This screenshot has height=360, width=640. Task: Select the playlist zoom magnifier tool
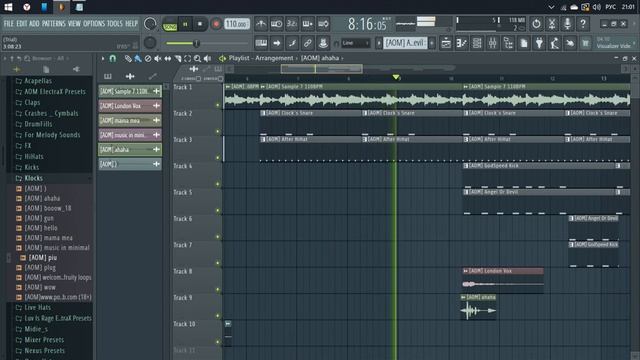(x=197, y=59)
